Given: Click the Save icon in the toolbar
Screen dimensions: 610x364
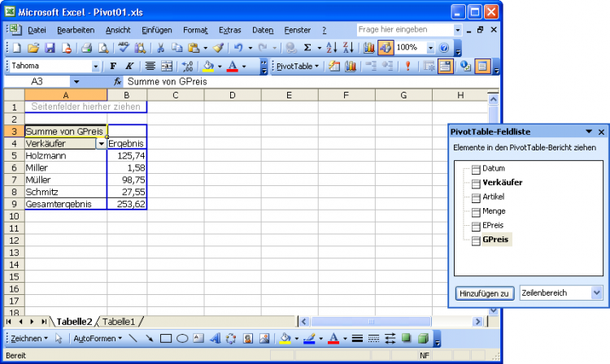Looking at the screenshot, I should (50, 48).
